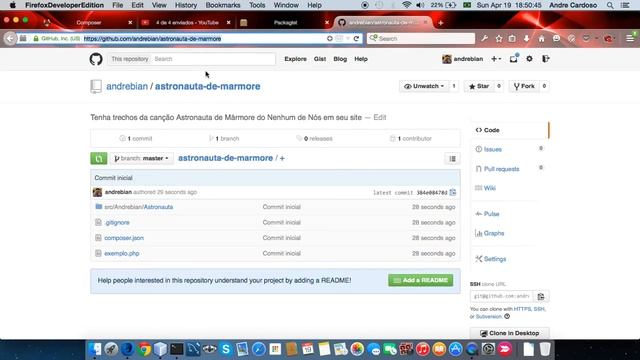Image resolution: width=640 pixels, height=360 pixels.
Task: Open Safari from the Dock
Action: (x=258, y=349)
